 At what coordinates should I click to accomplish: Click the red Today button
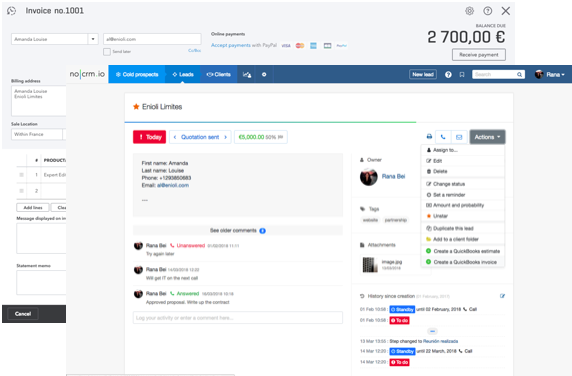tap(149, 137)
